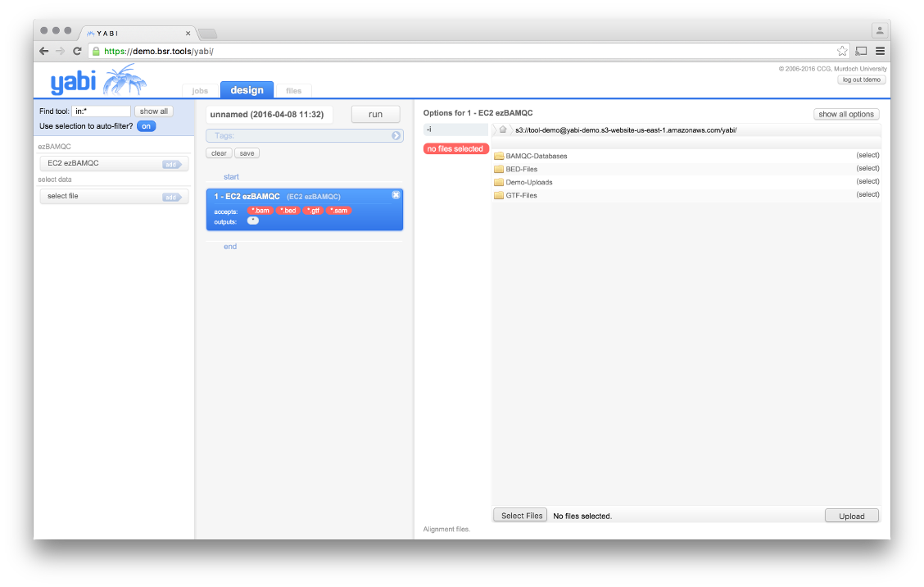Reload the page with the refresh icon
The height and width of the screenshot is (587, 924).
pos(77,52)
